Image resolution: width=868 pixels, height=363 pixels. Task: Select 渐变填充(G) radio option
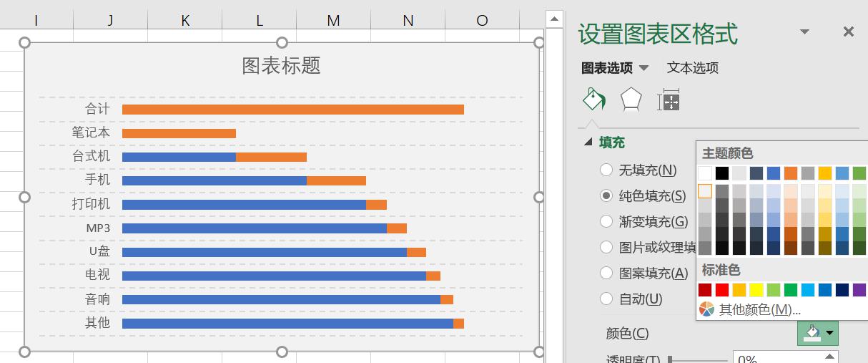606,221
